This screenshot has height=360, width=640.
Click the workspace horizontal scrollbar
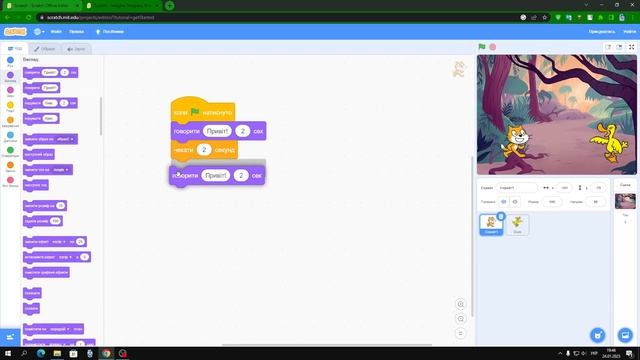(327, 345)
